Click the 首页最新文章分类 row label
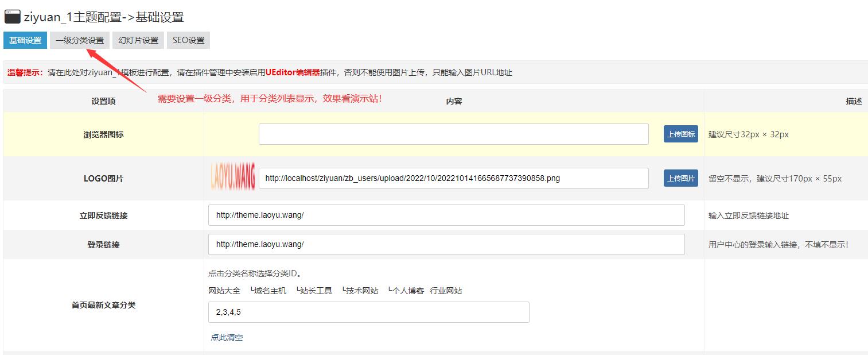This screenshot has width=868, height=355. tap(103, 305)
